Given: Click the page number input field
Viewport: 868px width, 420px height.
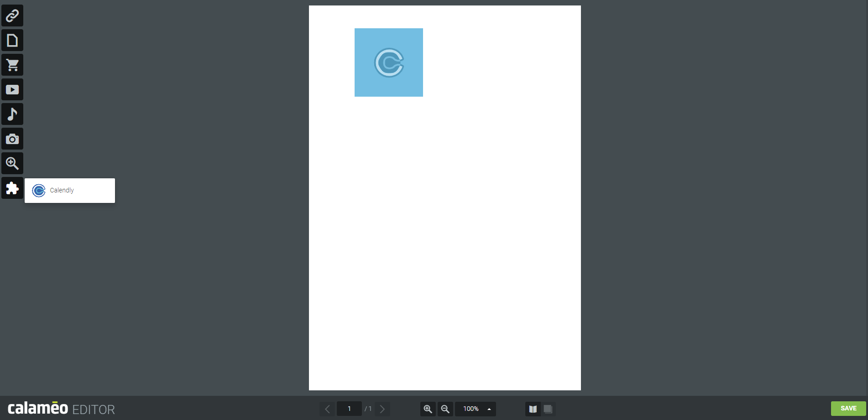Looking at the screenshot, I should (349, 409).
